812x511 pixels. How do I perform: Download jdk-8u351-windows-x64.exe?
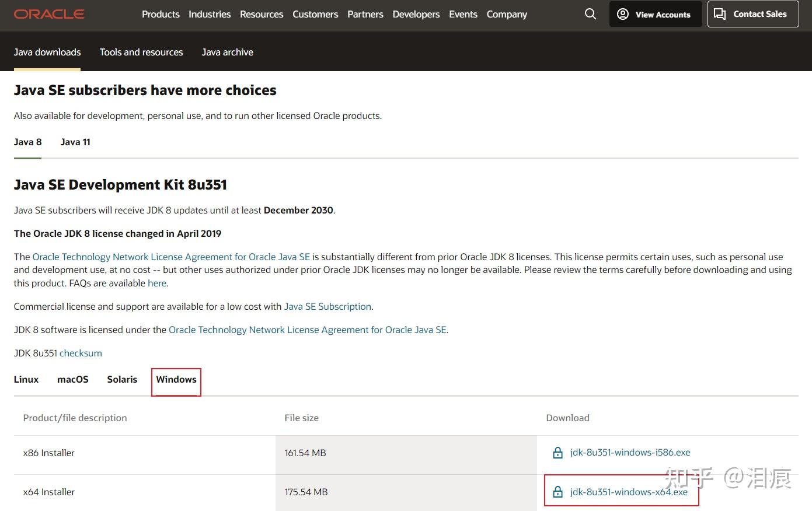point(629,492)
